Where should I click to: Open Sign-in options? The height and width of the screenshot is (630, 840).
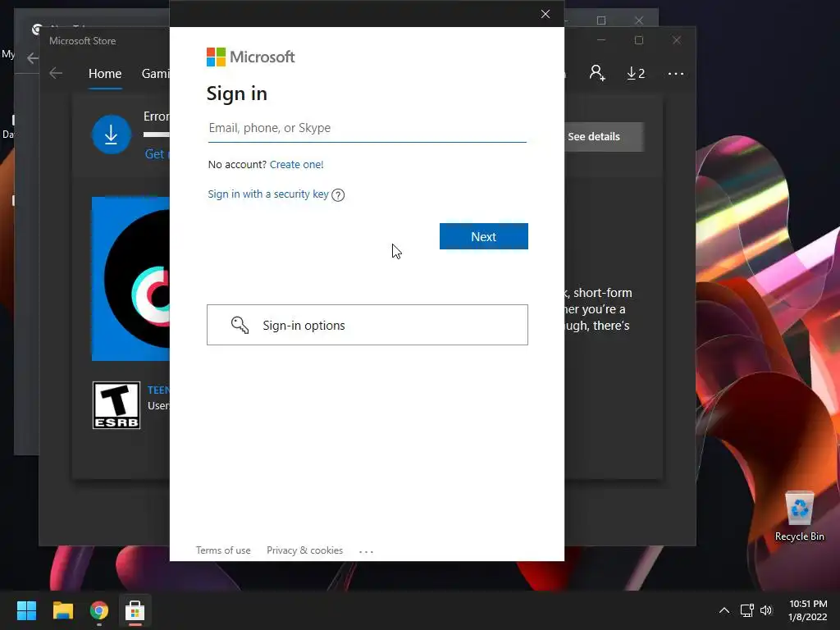(x=367, y=325)
